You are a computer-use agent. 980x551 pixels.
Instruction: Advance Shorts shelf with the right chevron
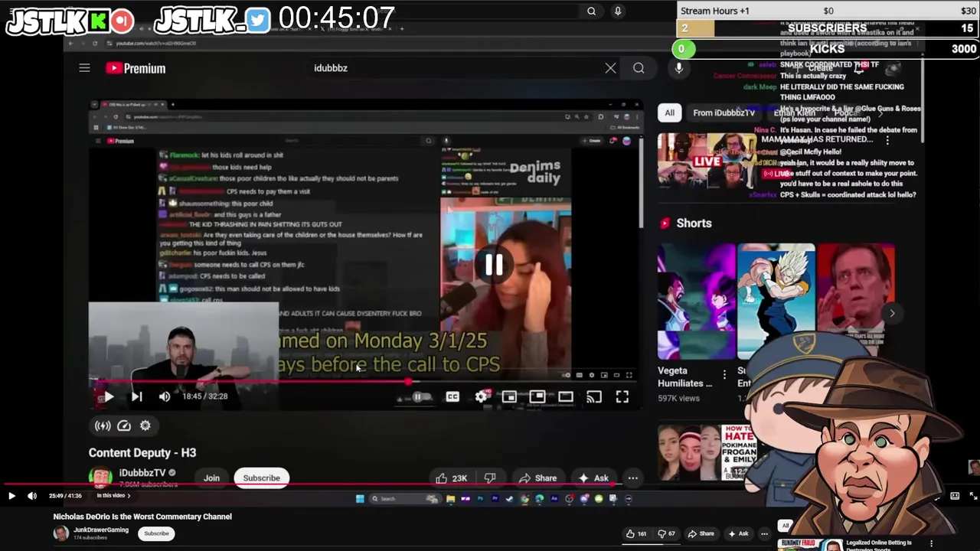892,313
